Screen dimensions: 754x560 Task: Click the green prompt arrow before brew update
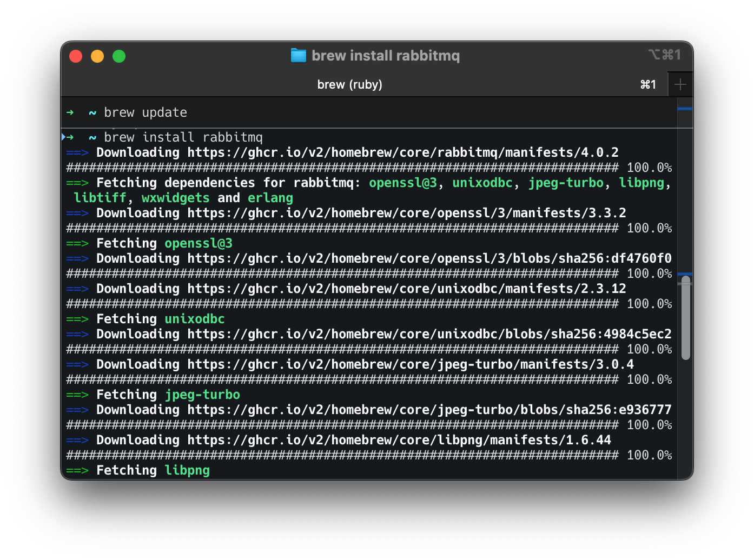[x=70, y=112]
